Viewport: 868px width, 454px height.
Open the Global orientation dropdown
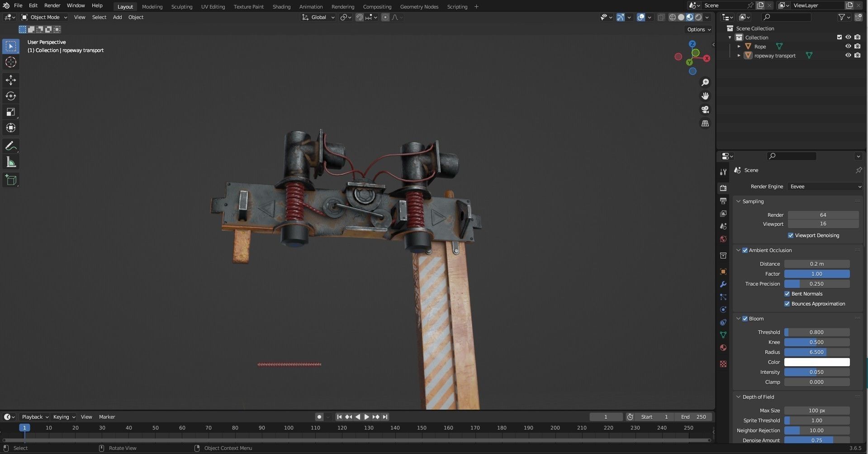pyautogui.click(x=318, y=17)
